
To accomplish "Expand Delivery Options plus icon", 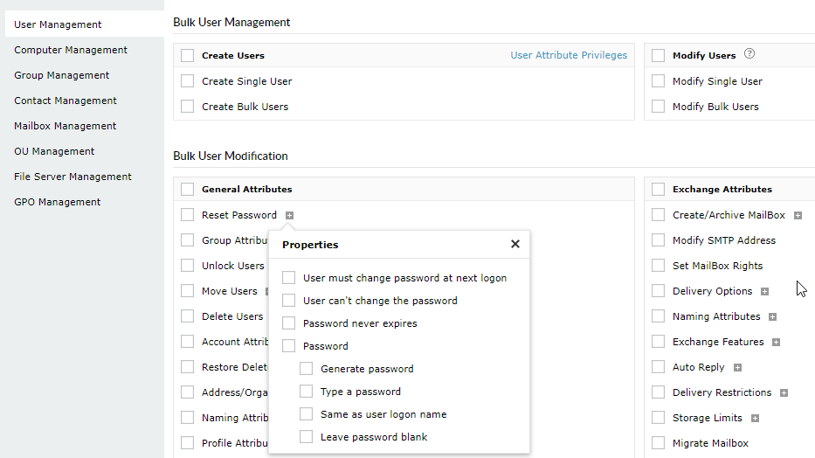I will pyautogui.click(x=765, y=292).
